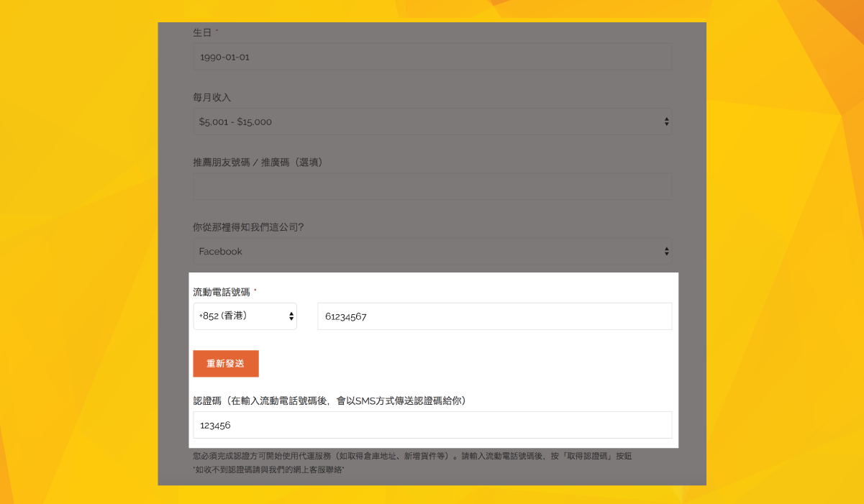Image resolution: width=864 pixels, height=504 pixels.
Task: Click the birthday field showing 1990-01-01
Action: [432, 57]
